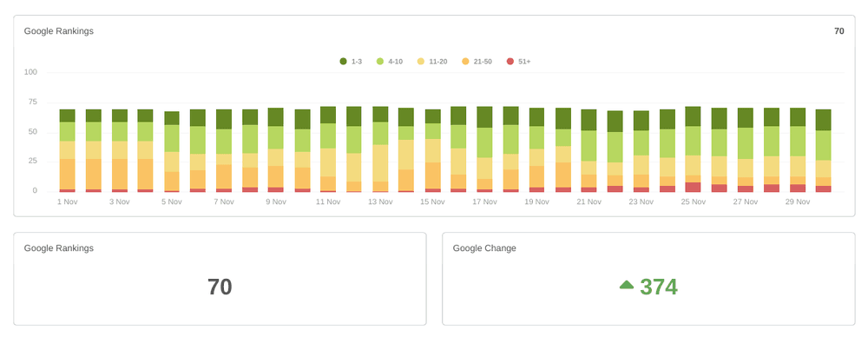
Task: Select the bar for 25 Nov
Action: click(x=693, y=149)
